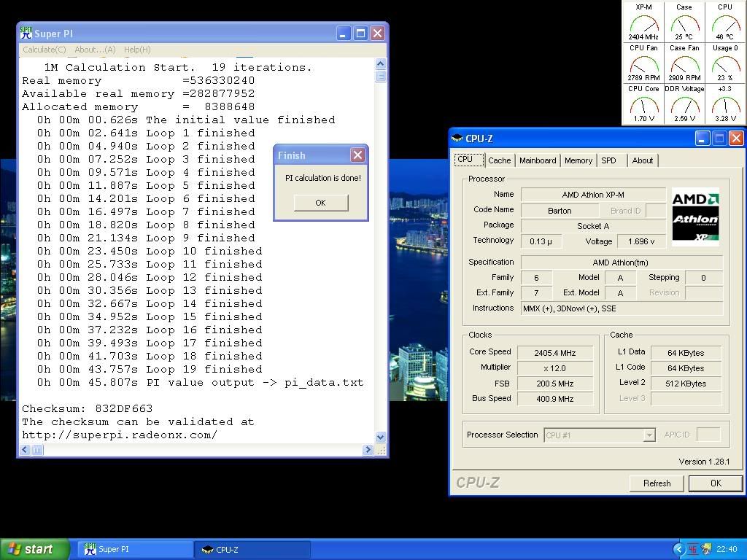Click the OK button in CPU-Z
The height and width of the screenshot is (560, 747).
coord(716,483)
